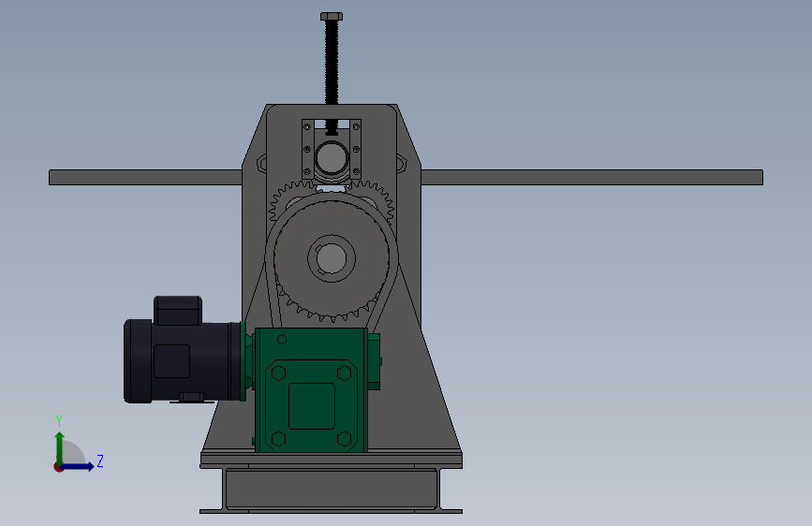
Task: Pick the square nameplate on the motor
Action: click(172, 361)
